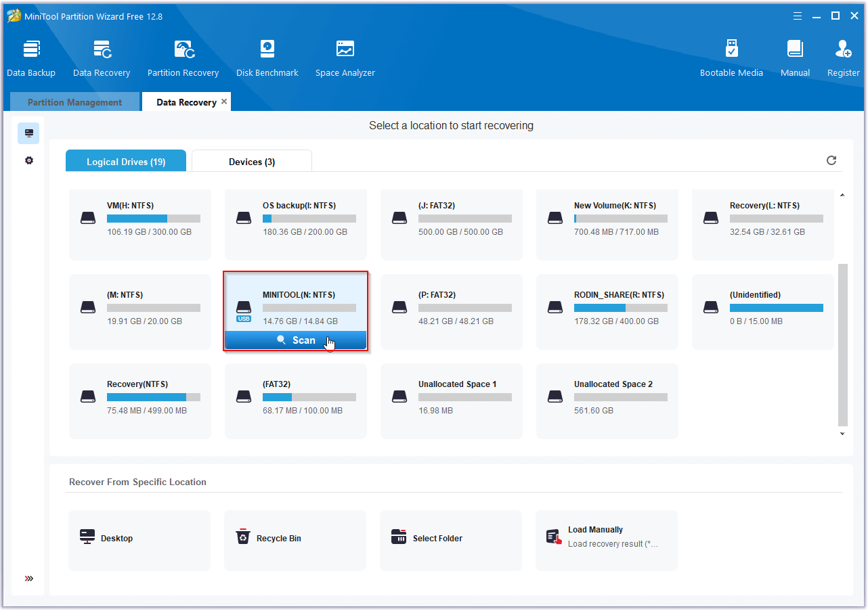Select the (M: NTFS) drive
868x611 pixels.
(140, 311)
